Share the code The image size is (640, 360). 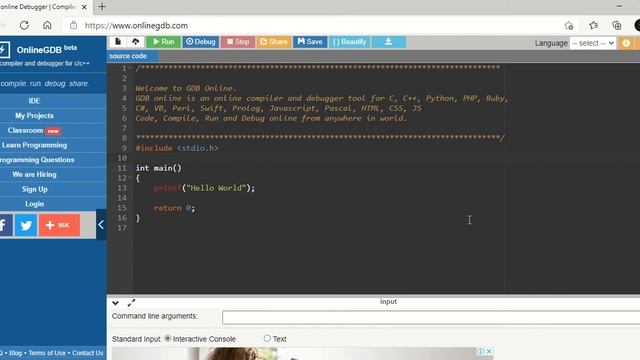273,42
